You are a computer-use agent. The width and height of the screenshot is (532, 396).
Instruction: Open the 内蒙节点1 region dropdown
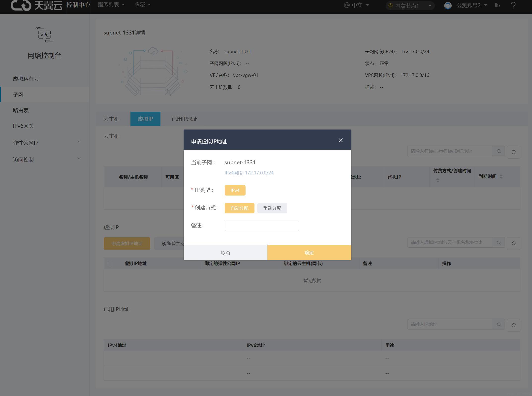(410, 6)
